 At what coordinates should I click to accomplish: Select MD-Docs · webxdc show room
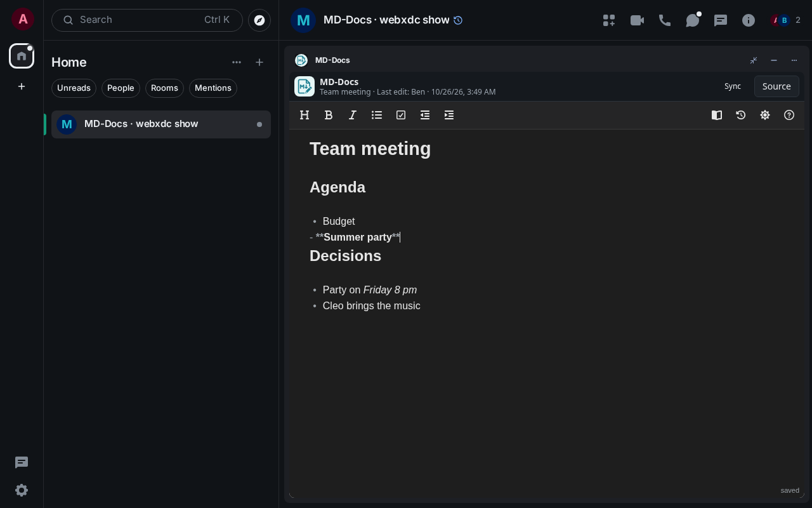click(161, 124)
